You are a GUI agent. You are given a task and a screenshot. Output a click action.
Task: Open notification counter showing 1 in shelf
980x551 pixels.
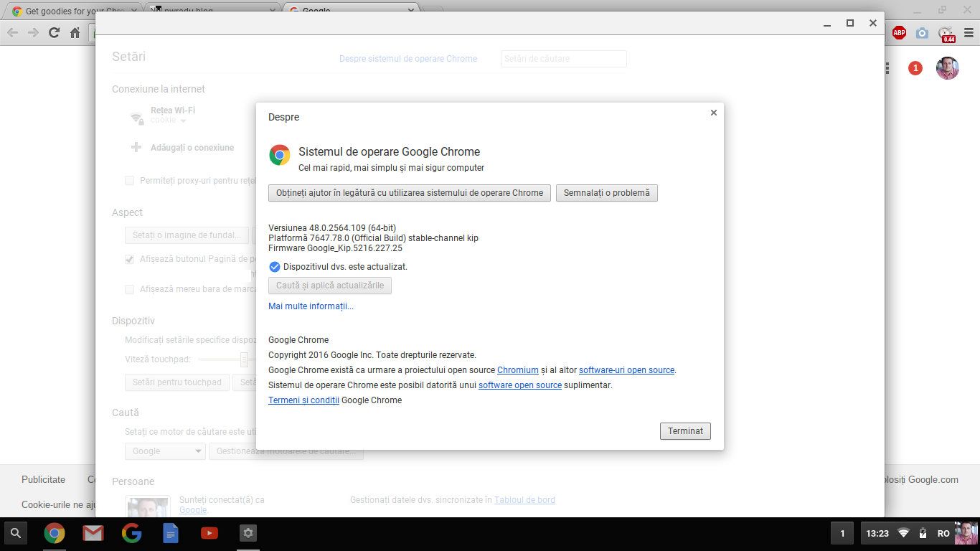(842, 533)
